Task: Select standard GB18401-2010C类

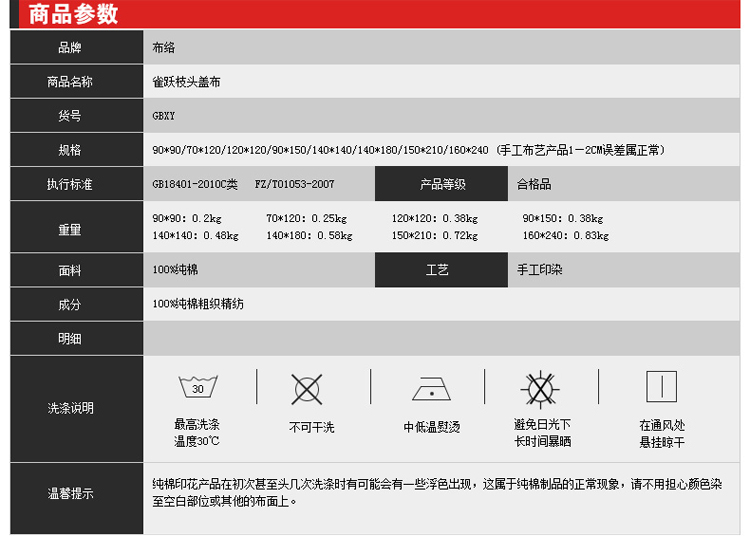Action: 195,184
